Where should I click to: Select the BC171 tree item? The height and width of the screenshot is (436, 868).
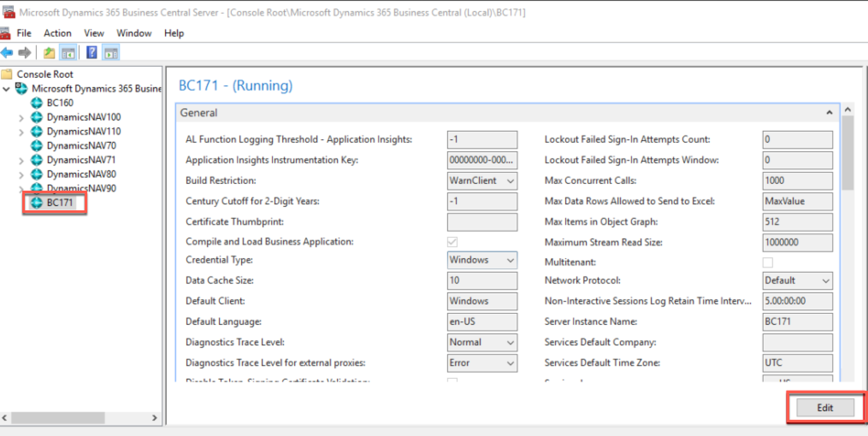point(60,203)
